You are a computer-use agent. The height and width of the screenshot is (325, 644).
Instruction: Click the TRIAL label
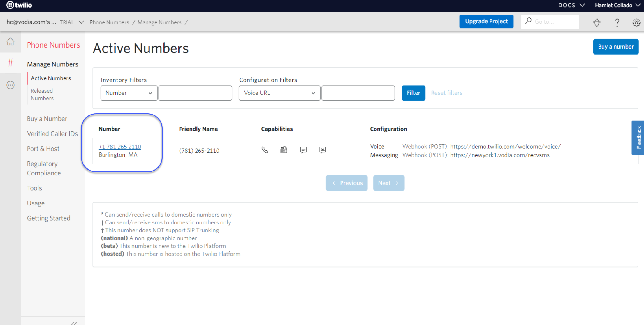click(x=67, y=22)
